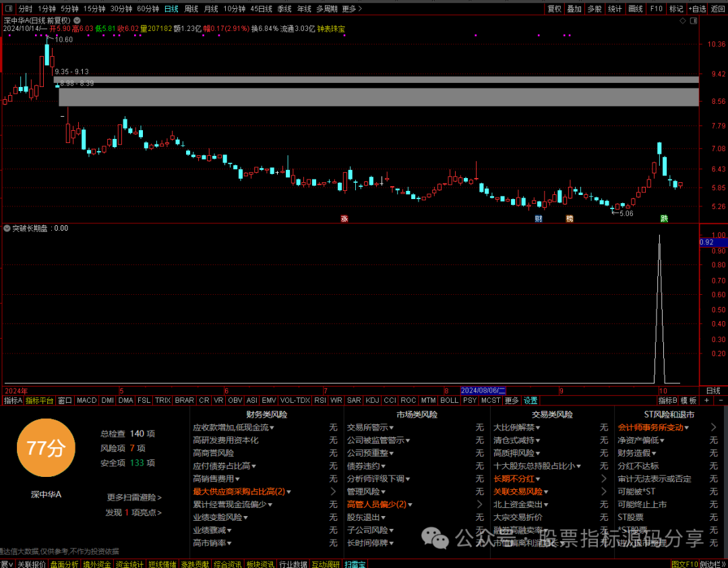Screen dimensions: 728x568
Task: Open the 统计 statistics tool
Action: pos(615,9)
